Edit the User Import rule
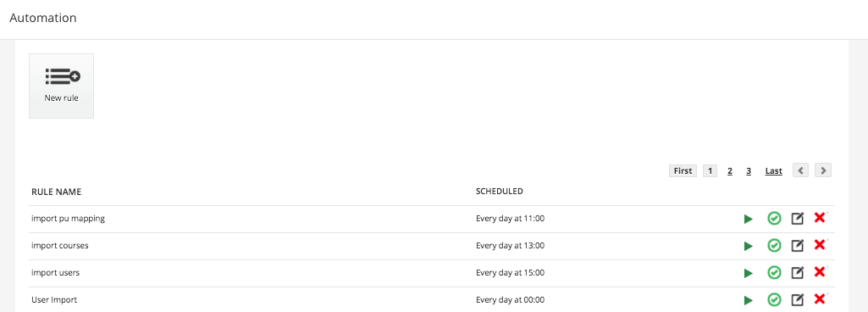Viewport: 868px width, 312px height. pyautogui.click(x=797, y=300)
